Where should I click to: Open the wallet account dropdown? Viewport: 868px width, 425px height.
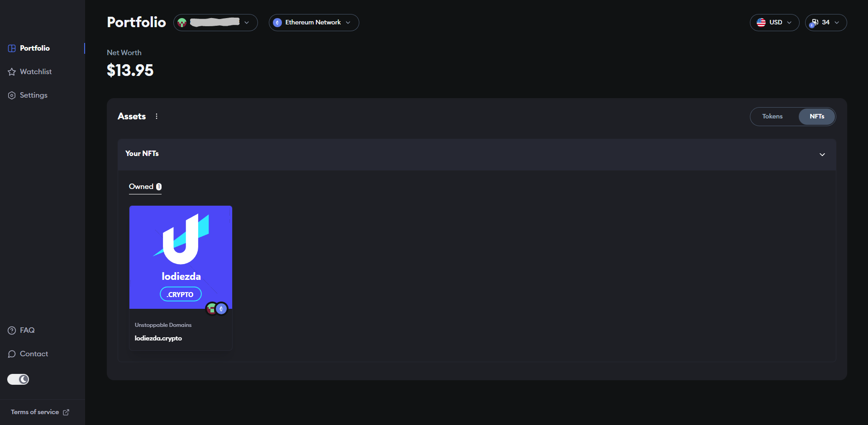[247, 22]
